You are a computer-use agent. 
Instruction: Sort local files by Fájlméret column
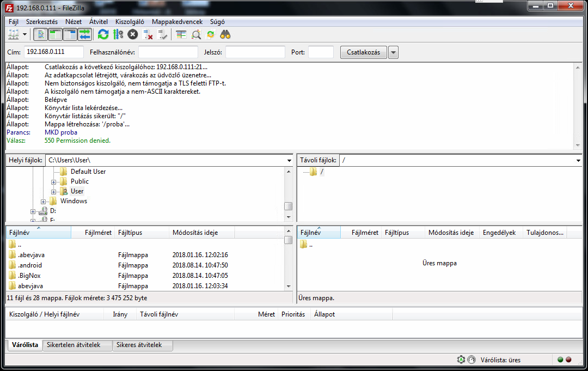93,233
